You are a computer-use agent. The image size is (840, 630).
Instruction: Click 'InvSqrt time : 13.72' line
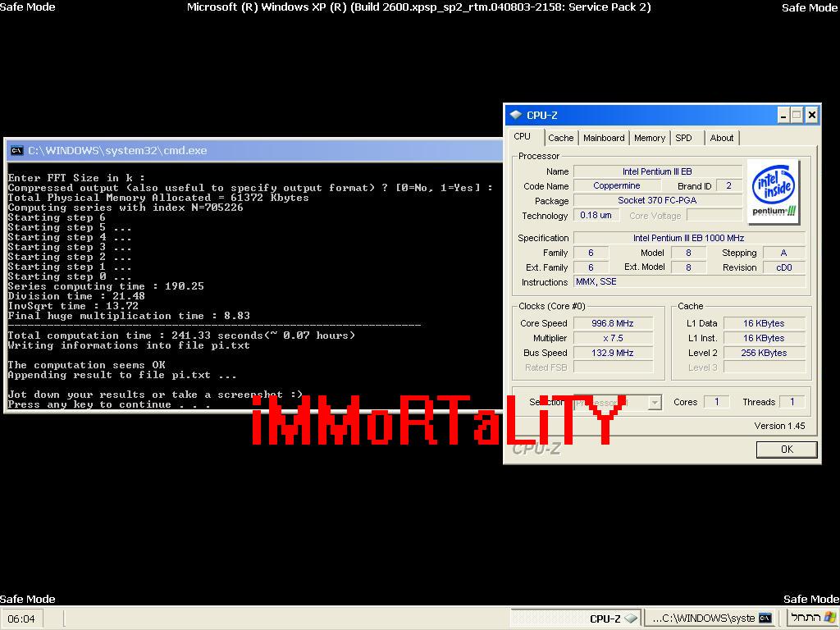(73, 306)
